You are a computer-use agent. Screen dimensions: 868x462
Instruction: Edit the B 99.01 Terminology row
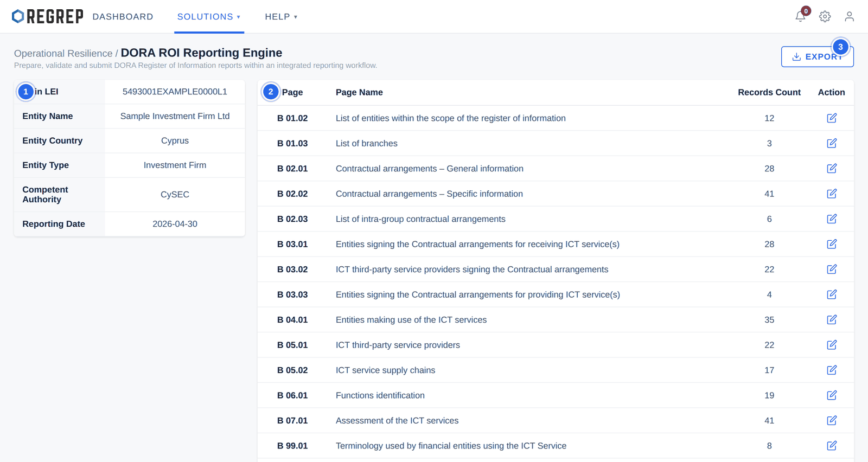click(832, 446)
